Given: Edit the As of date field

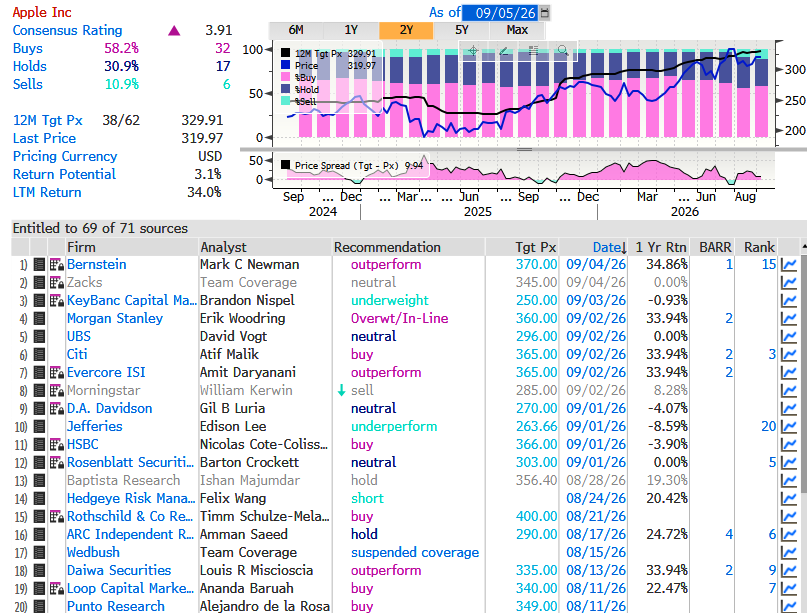Looking at the screenshot, I should [x=500, y=12].
